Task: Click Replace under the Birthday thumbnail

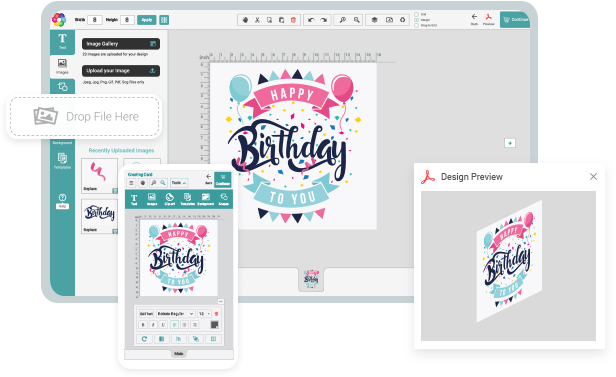Action: pos(90,230)
